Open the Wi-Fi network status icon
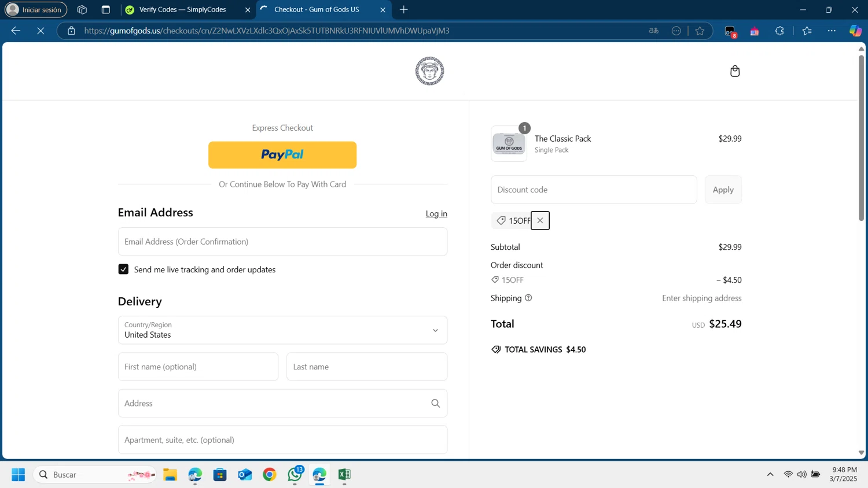868x488 pixels. click(x=788, y=475)
